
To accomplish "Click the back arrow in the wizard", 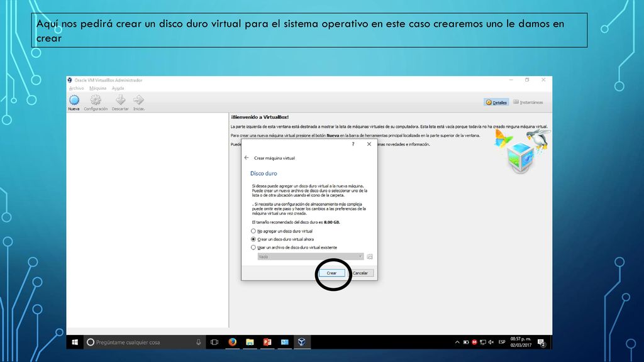I will 247,158.
